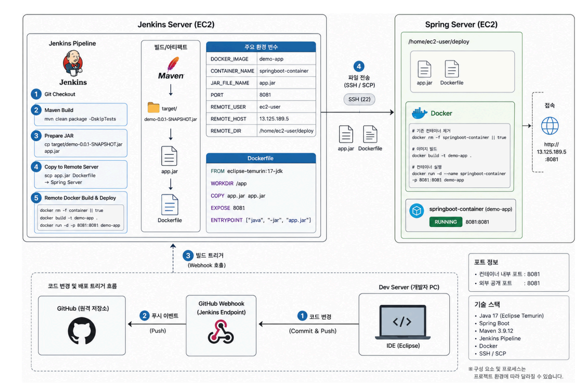This screenshot has width=588, height=384.
Task: Click app.jar icon below the SSH (22) badge
Action: pyautogui.click(x=346, y=134)
